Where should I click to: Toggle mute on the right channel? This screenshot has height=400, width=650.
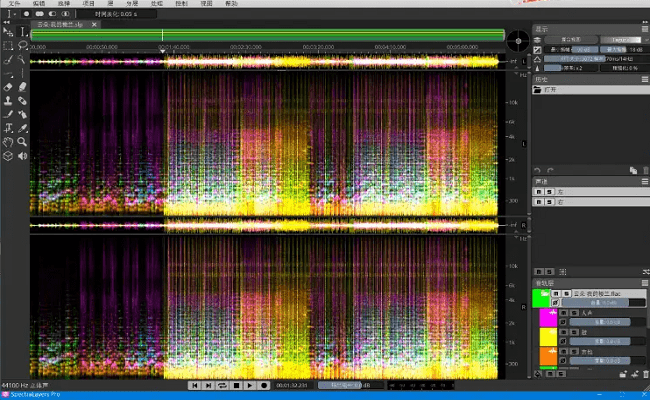point(538,202)
